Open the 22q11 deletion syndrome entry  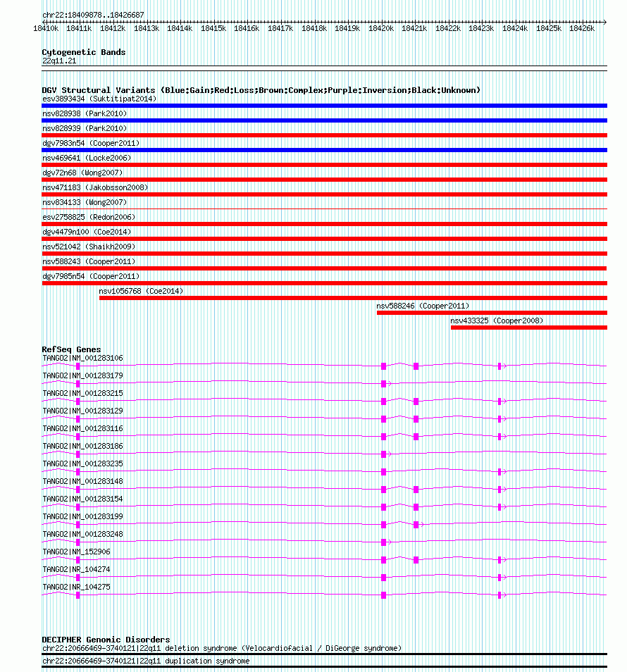[222, 649]
